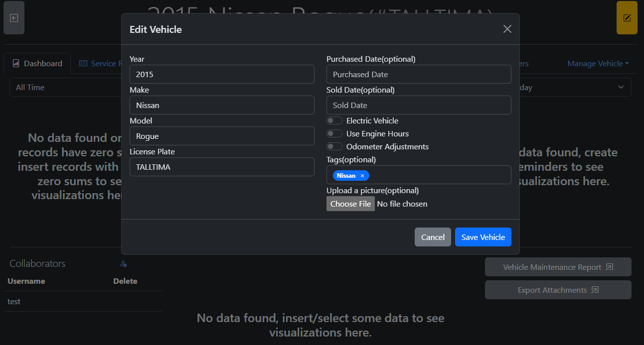Enable the Electric Vehicle switch
The width and height of the screenshot is (644, 345).
point(334,120)
